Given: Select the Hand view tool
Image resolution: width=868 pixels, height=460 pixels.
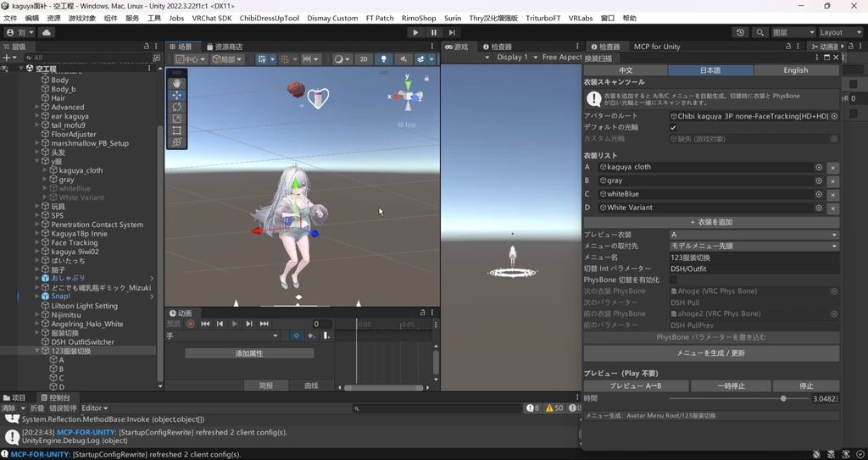Looking at the screenshot, I should (176, 83).
